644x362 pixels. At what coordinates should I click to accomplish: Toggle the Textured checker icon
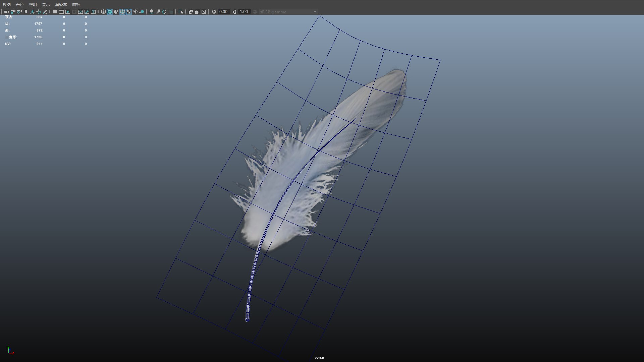(x=129, y=12)
